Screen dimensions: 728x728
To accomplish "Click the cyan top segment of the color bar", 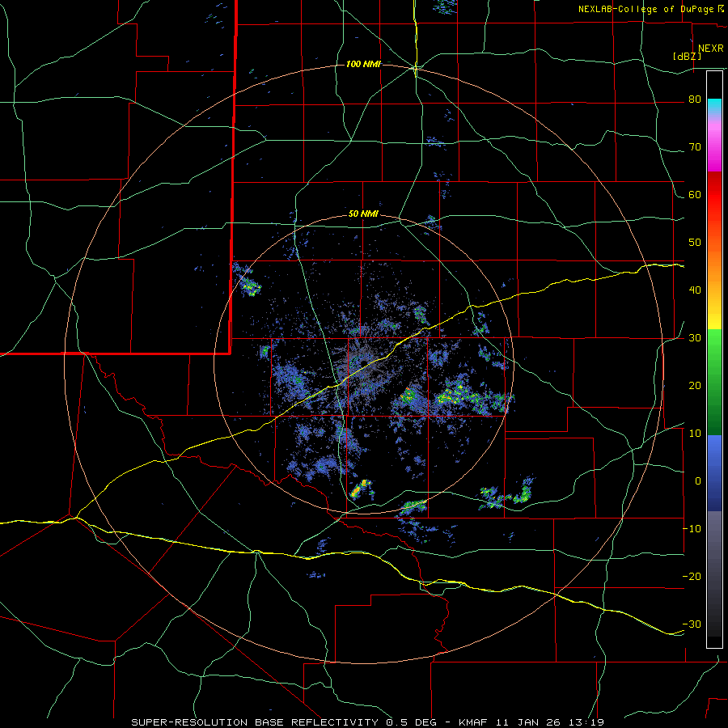I will point(714,106).
